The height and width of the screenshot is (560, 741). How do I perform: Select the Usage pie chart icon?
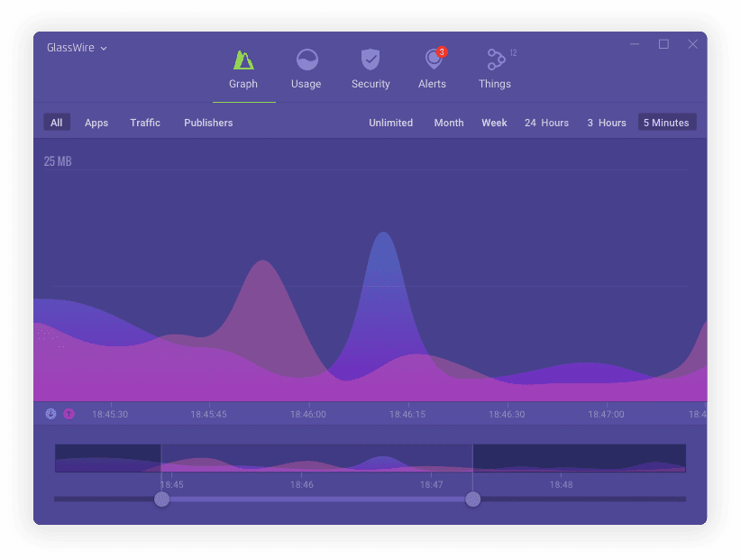(x=306, y=60)
